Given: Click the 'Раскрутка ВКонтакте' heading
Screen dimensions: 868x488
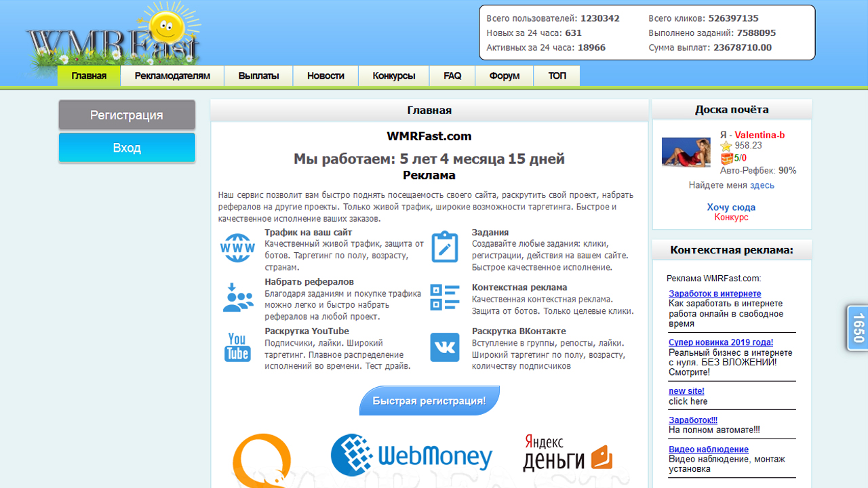Looking at the screenshot, I should pyautogui.click(x=519, y=331).
